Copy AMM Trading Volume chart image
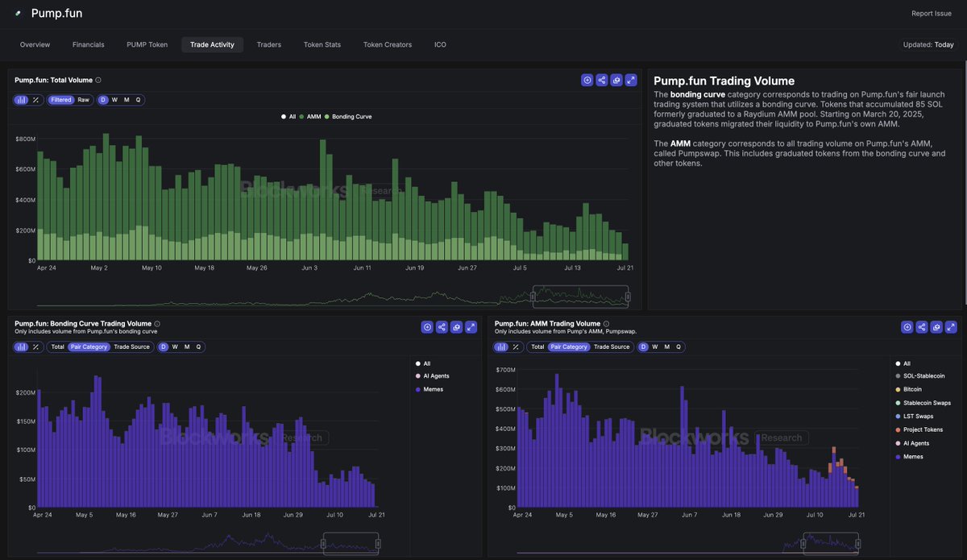 936,326
